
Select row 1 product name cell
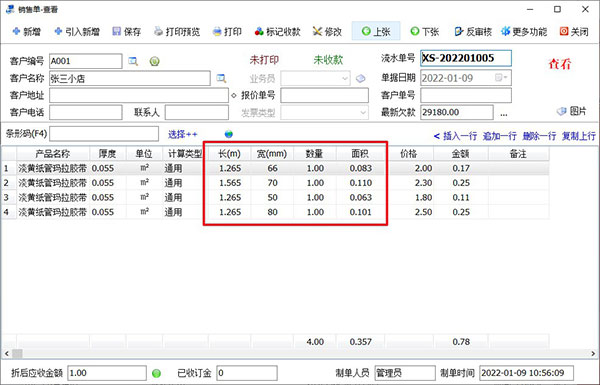(53, 168)
